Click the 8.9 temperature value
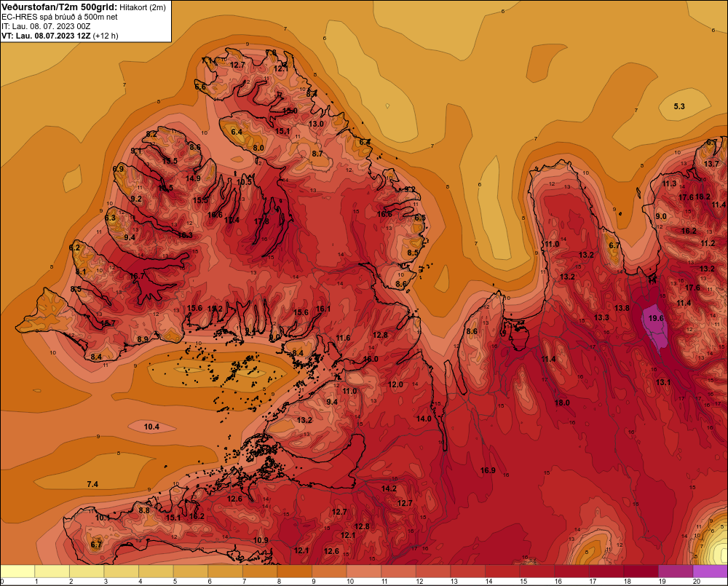The height and width of the screenshot is (586, 728). click(x=143, y=339)
